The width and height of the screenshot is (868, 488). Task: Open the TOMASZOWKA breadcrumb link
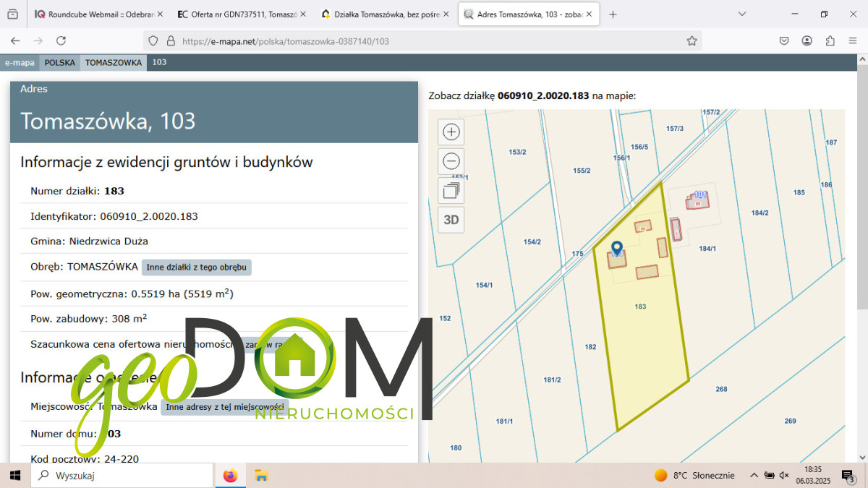coord(114,62)
